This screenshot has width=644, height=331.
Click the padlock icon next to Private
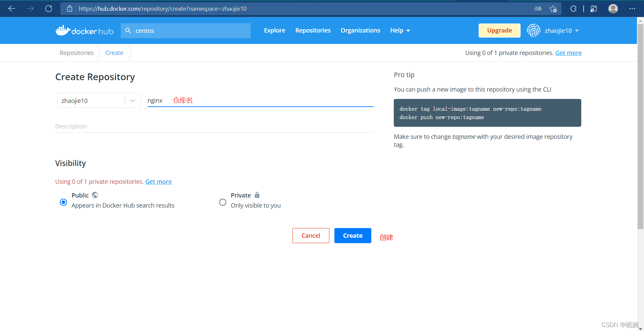tap(257, 195)
